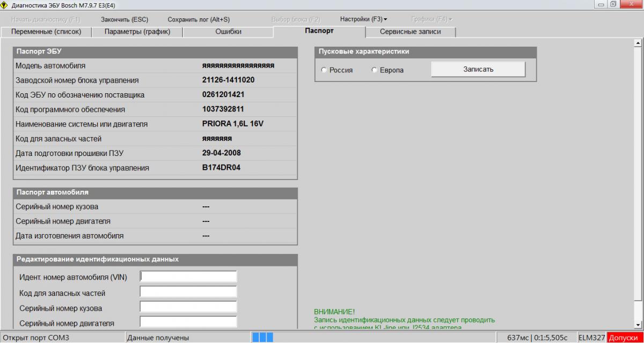Image resolution: width=644 pixels, height=343 pixels.
Task: Switch to the Параметры (график) tab
Action: 137,32
